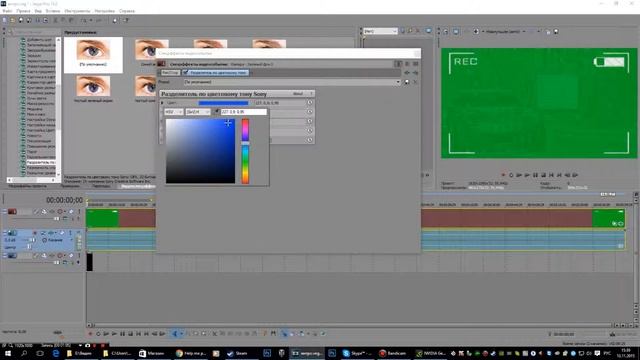Click the audio track volume slider

[33, 240]
